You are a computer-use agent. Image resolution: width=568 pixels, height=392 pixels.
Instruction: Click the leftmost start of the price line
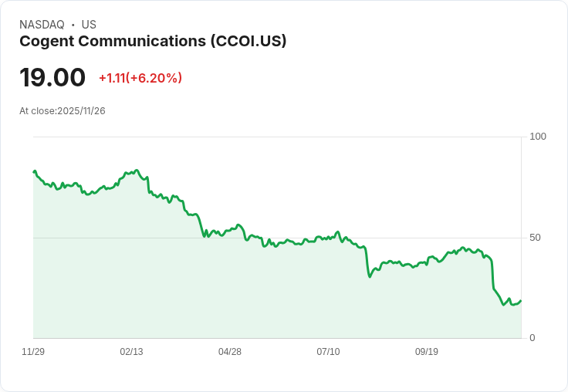(34, 171)
